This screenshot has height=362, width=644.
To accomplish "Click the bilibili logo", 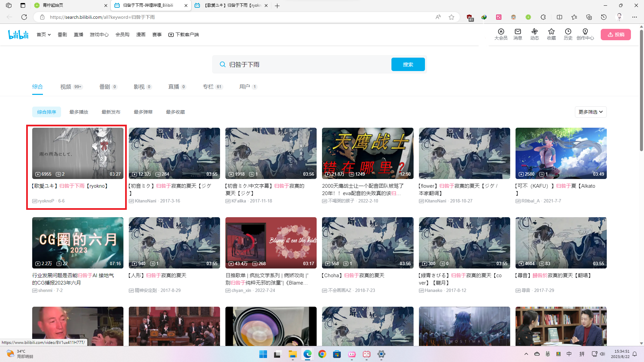I will coord(18,34).
